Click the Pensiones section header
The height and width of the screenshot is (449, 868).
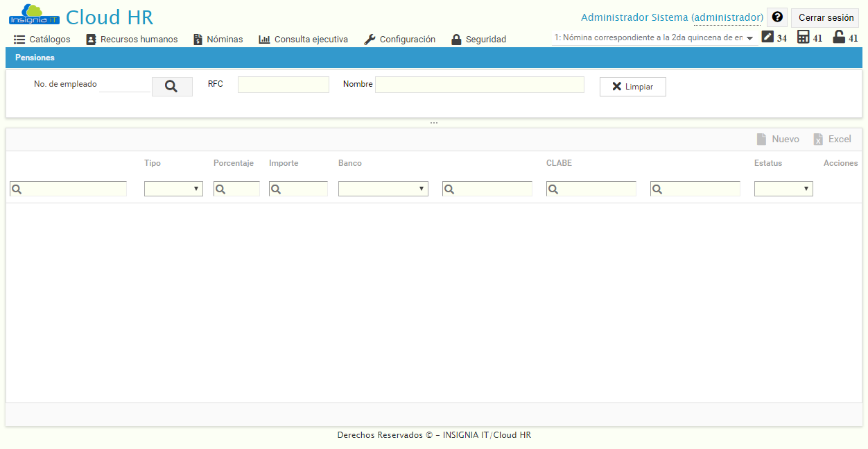tap(33, 58)
